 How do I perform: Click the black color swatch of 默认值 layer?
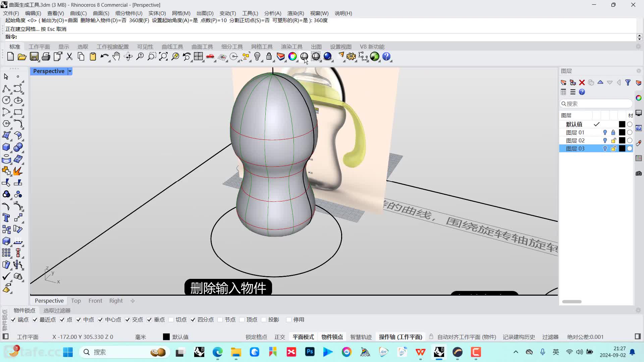click(x=622, y=124)
